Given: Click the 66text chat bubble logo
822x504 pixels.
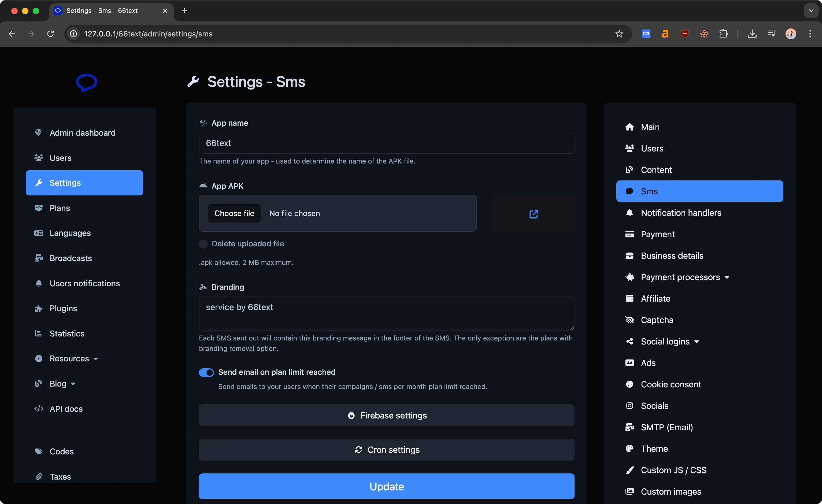Looking at the screenshot, I should 86,82.
